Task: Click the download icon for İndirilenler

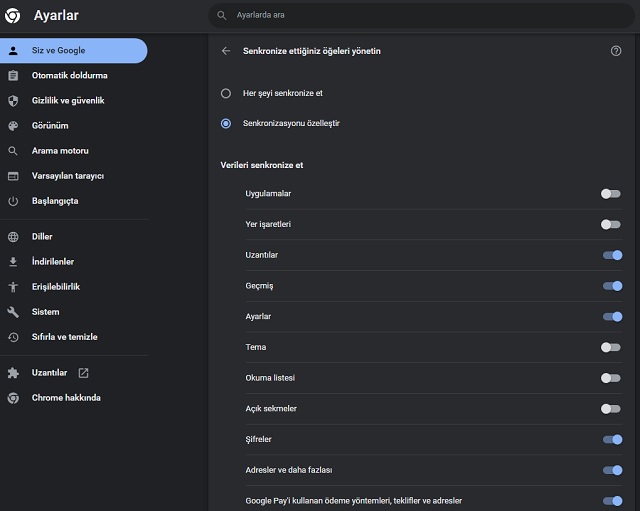Action: click(x=13, y=262)
